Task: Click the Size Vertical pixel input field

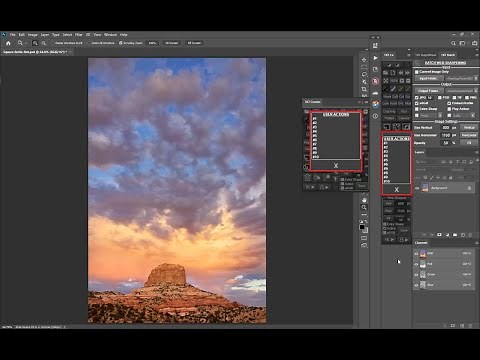Action: (x=446, y=128)
